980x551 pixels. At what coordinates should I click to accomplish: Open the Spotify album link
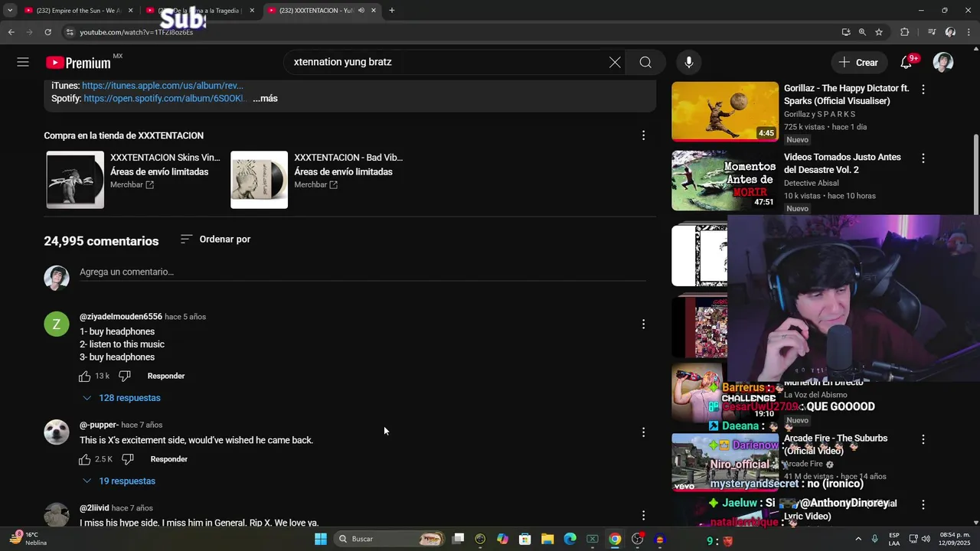tap(164, 99)
